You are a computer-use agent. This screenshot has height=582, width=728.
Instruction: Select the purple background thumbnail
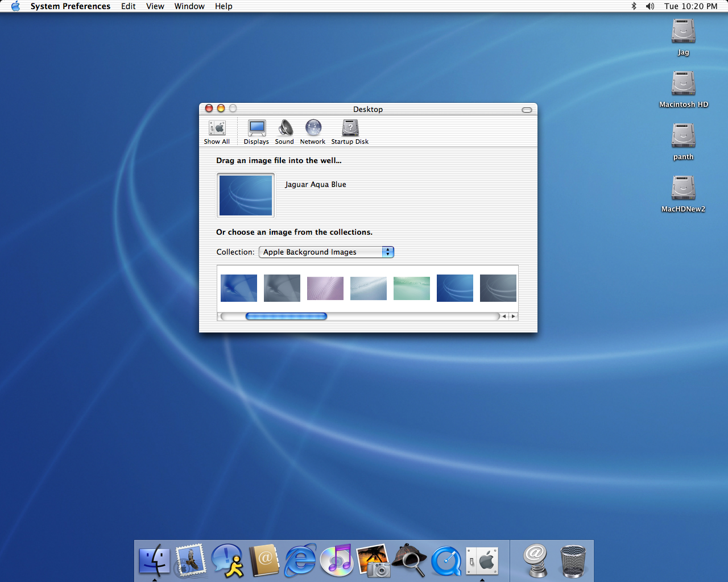coord(325,288)
